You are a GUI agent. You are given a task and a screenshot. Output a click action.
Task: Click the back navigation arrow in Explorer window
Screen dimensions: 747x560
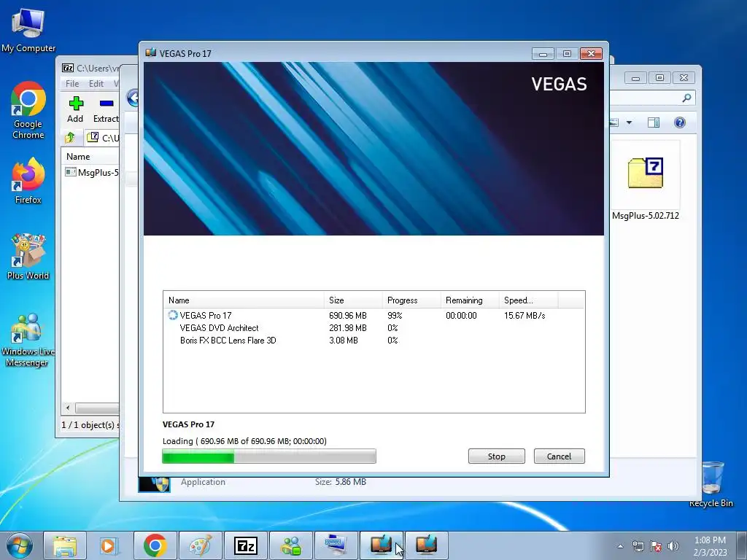point(133,98)
